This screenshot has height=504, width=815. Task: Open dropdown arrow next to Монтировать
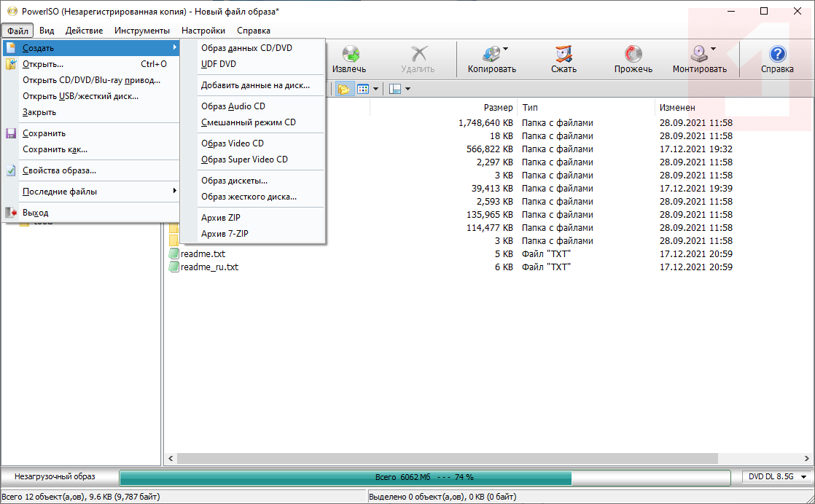[x=713, y=50]
